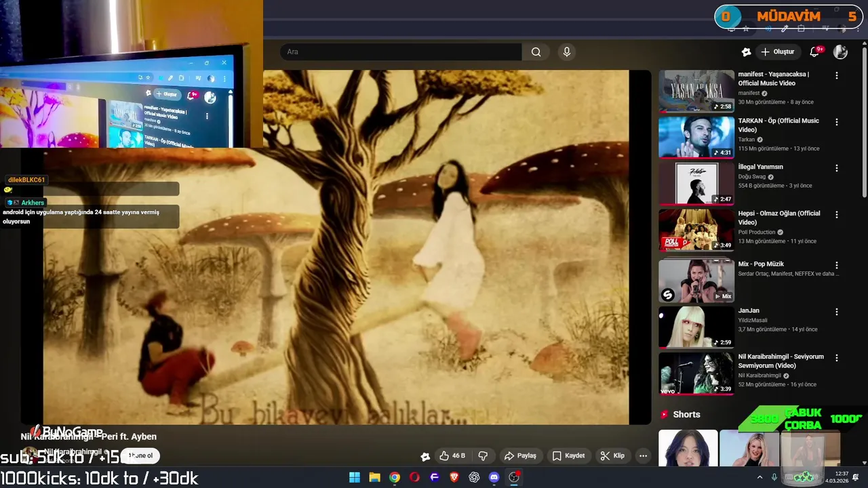
Task: Open the Windows Start menu
Action: pos(355,477)
